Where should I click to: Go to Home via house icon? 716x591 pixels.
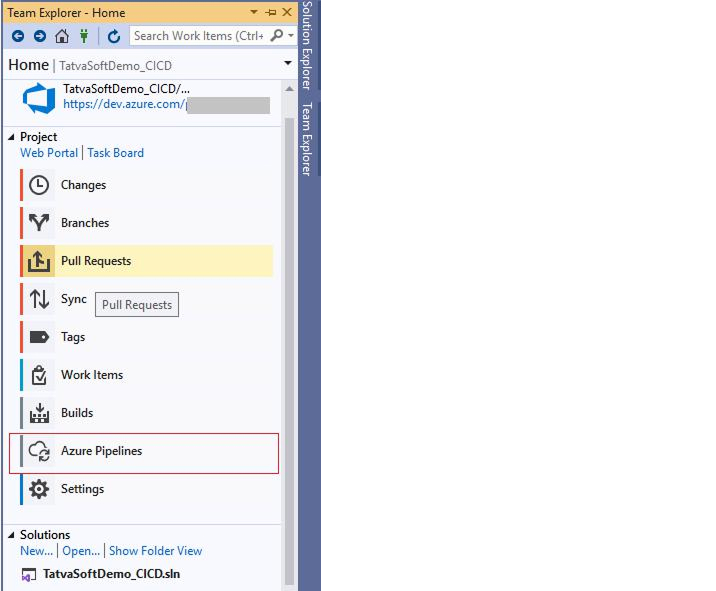pyautogui.click(x=62, y=36)
